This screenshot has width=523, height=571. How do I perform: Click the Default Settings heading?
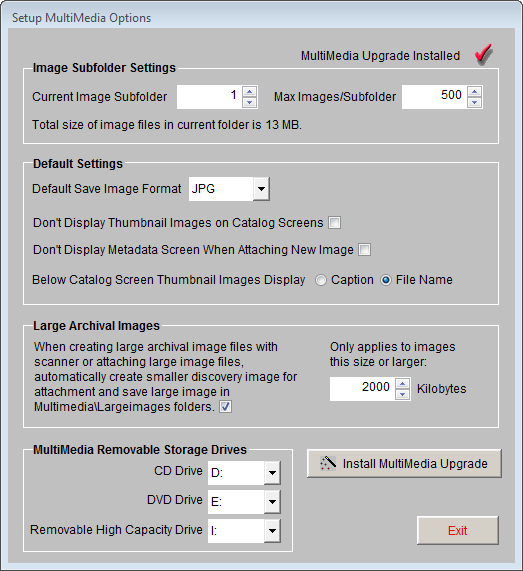[78, 164]
